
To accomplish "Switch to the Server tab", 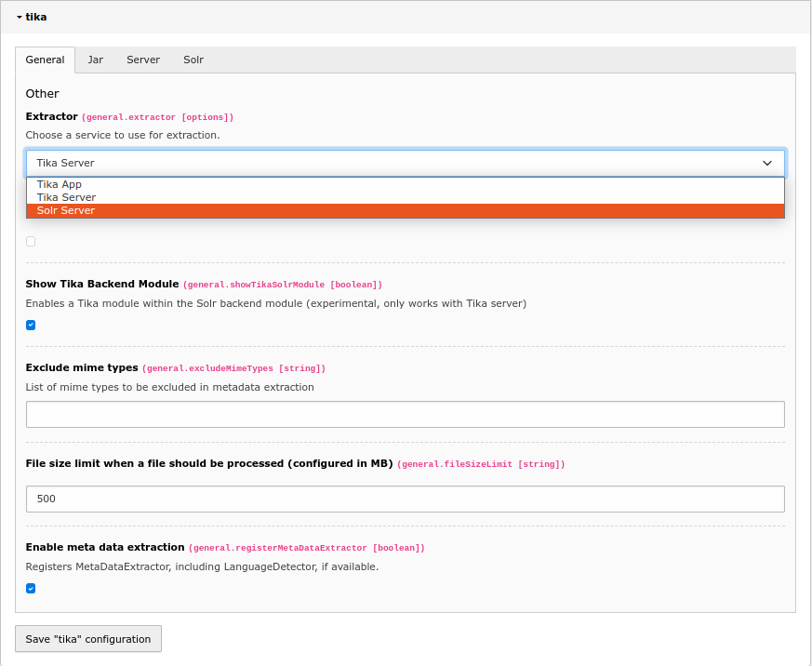I will (x=143, y=60).
